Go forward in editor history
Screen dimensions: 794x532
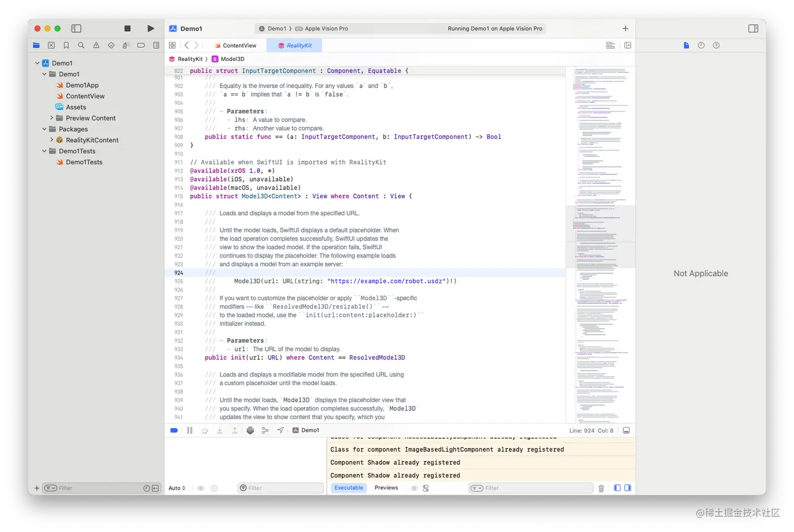click(x=196, y=45)
